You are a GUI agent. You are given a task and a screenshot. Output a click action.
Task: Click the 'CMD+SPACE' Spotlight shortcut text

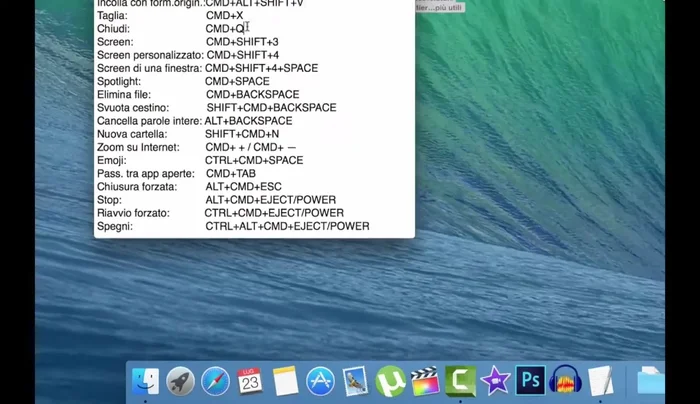pyautogui.click(x=237, y=81)
